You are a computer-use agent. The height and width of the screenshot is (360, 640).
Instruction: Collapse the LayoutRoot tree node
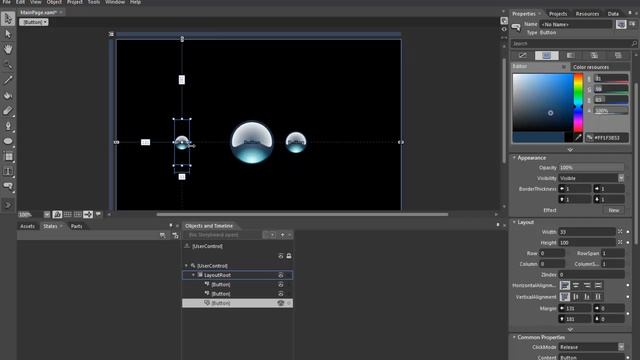[x=193, y=275]
